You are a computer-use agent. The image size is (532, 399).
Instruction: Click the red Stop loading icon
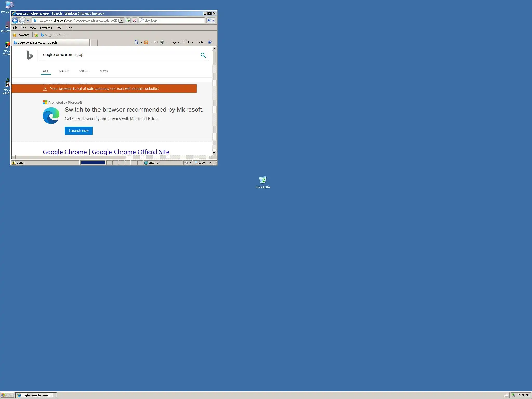click(135, 20)
